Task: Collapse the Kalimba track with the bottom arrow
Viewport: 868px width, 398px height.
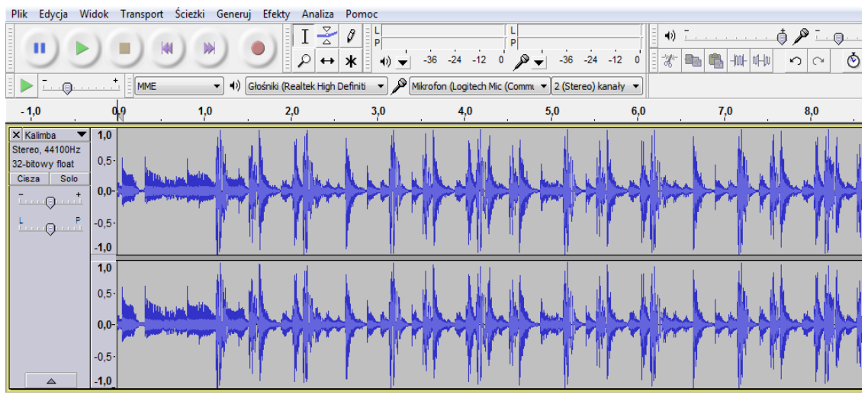Action: click(50, 380)
